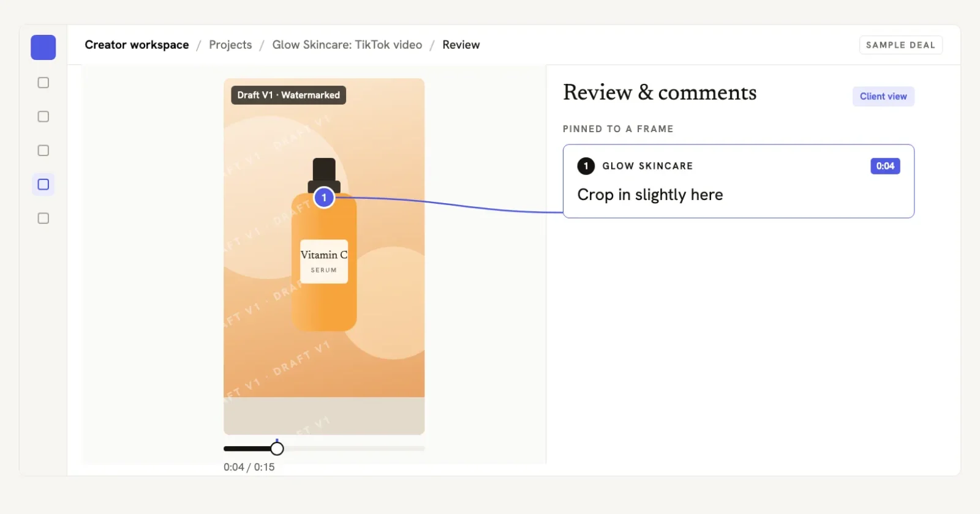980x514 pixels.
Task: Click the unplayed part of the video timeline
Action: [354, 449]
